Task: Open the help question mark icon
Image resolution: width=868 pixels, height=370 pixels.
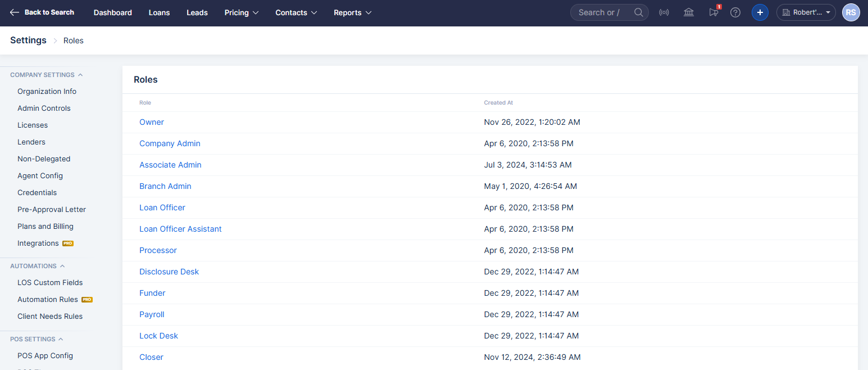Action: click(x=735, y=12)
